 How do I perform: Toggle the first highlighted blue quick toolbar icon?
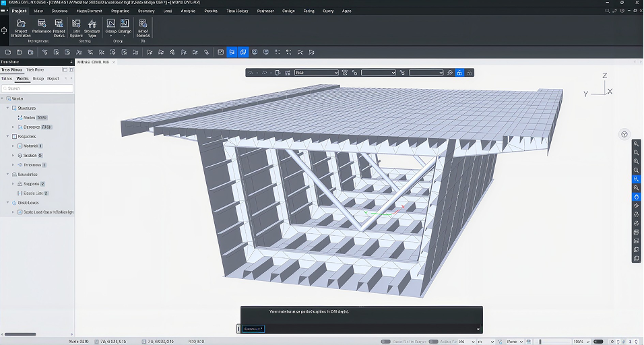coord(232,52)
